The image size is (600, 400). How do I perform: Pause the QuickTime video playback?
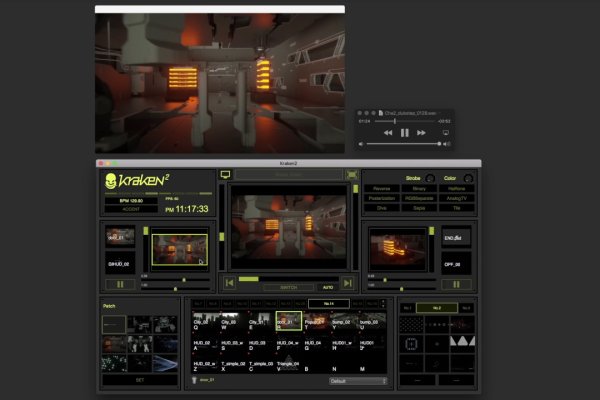[405, 132]
